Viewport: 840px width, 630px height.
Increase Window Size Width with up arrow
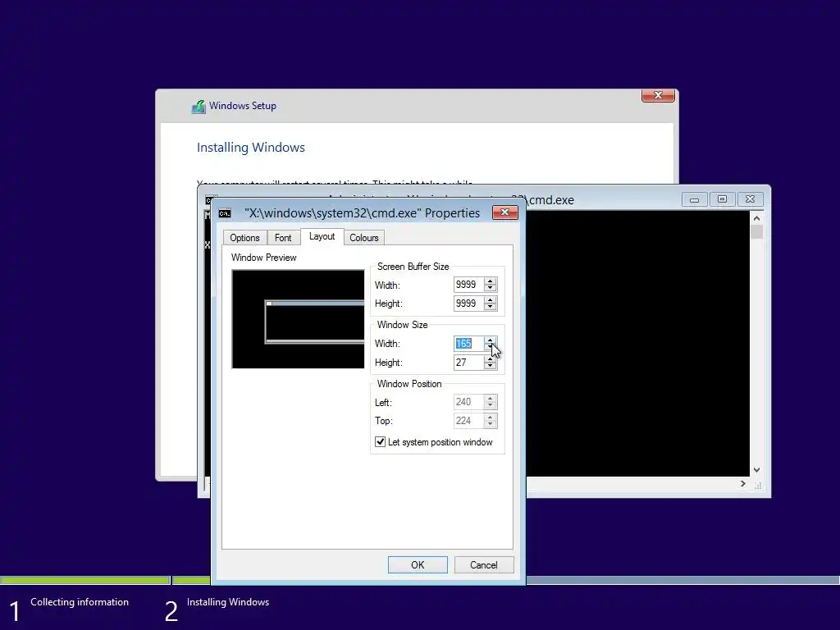pyautogui.click(x=491, y=340)
